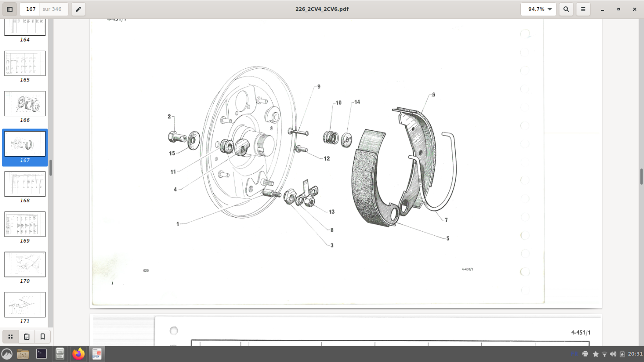This screenshot has width=644, height=362.
Task: Open the terminal from the taskbar
Action: (41, 354)
